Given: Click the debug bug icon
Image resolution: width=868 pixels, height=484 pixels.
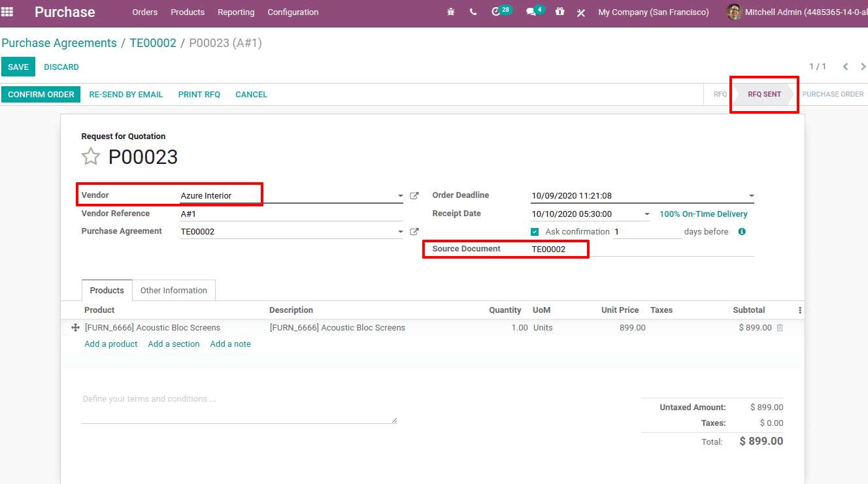Looking at the screenshot, I should click(451, 12).
